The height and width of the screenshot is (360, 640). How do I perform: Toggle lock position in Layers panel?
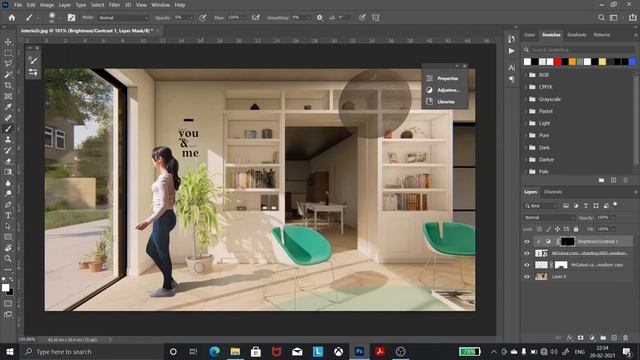click(x=557, y=229)
